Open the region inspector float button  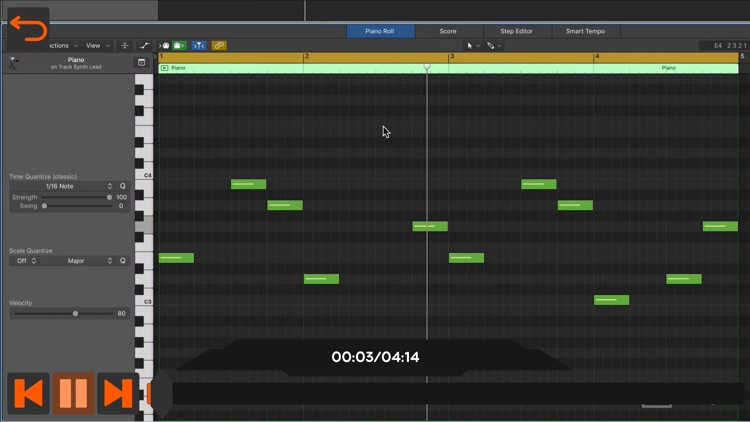(x=141, y=63)
